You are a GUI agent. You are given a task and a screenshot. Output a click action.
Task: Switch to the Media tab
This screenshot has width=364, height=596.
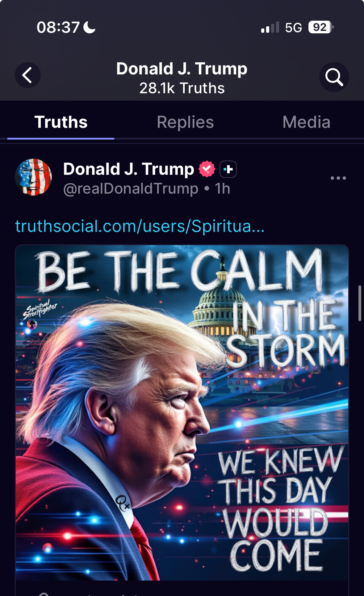[x=306, y=122]
